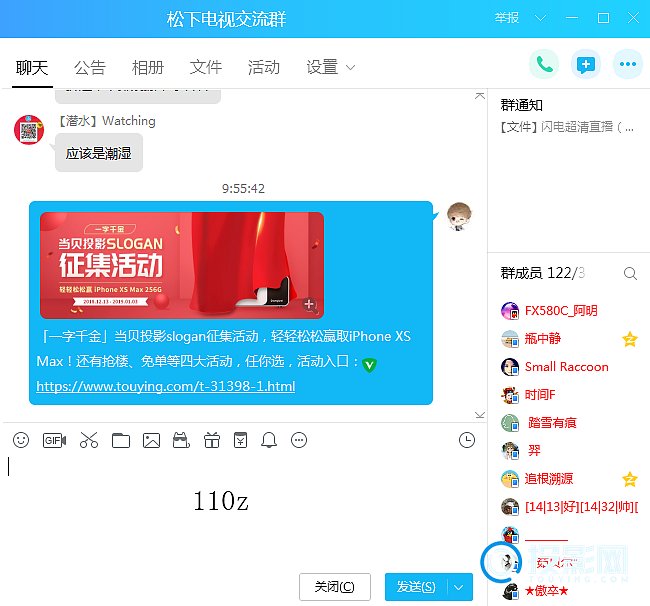Click the chat scroll-up arrow
This screenshot has width=650, height=606.
pos(480,96)
